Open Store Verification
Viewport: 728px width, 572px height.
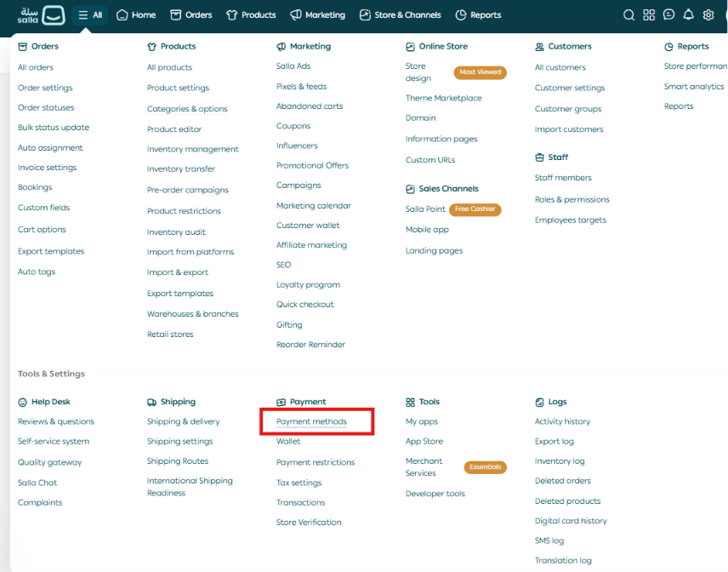pyautogui.click(x=309, y=523)
